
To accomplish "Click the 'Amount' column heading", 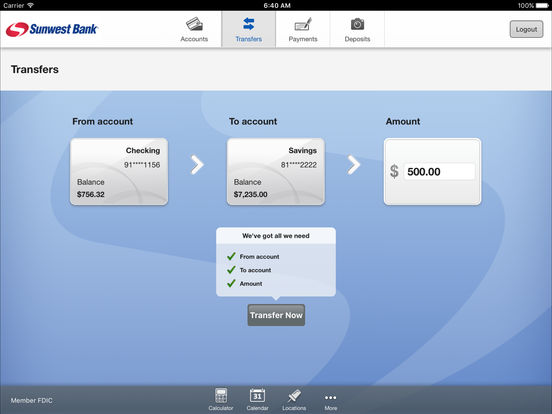I will tap(403, 121).
